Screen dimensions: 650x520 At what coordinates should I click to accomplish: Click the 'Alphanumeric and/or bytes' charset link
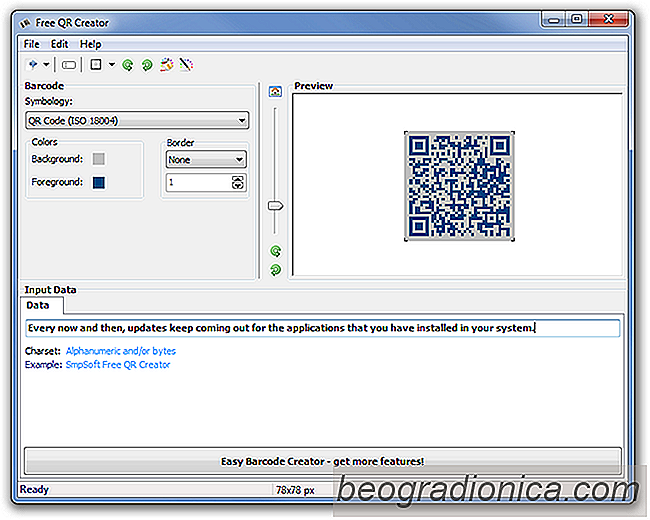(x=121, y=351)
